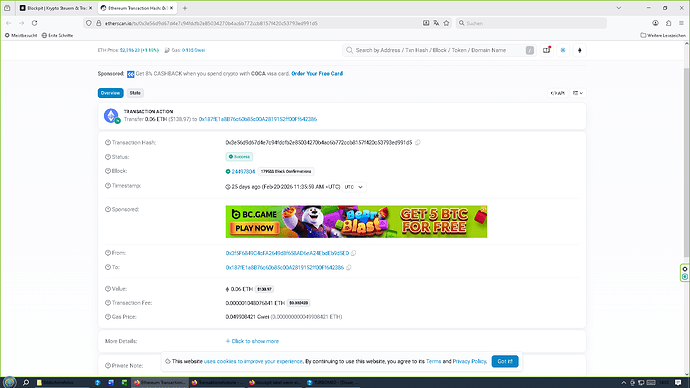The image size is (690, 388).
Task: Open the extensions puzzle icon
Action: [x=668, y=23]
